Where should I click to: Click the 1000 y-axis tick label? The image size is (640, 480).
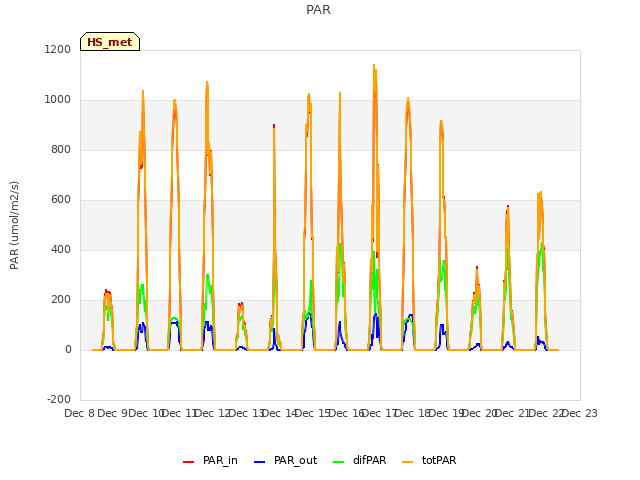58,100
